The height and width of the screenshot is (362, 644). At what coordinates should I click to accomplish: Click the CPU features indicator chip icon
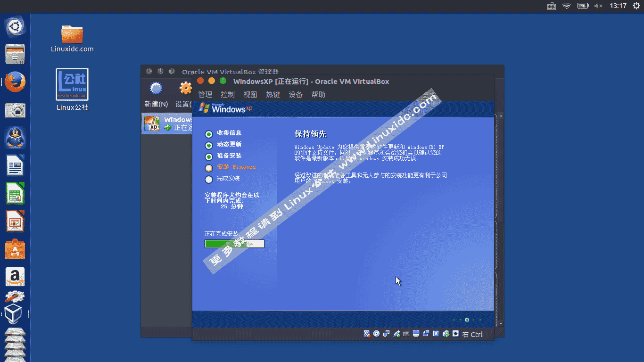(x=436, y=334)
